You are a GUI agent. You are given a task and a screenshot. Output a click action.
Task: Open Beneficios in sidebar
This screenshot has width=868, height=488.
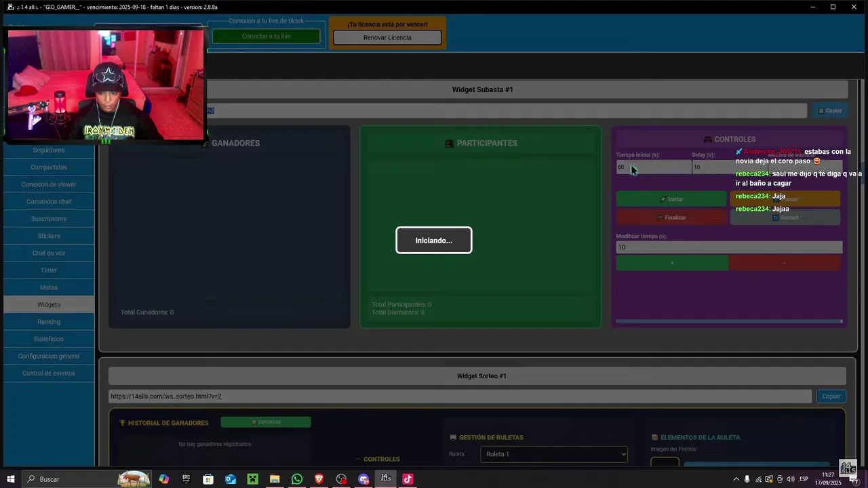(49, 339)
